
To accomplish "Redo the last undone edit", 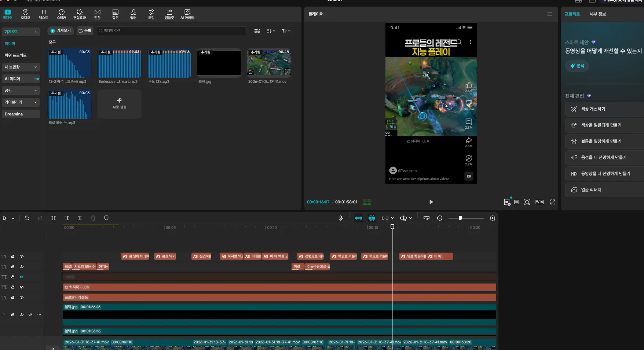I will [x=40, y=218].
